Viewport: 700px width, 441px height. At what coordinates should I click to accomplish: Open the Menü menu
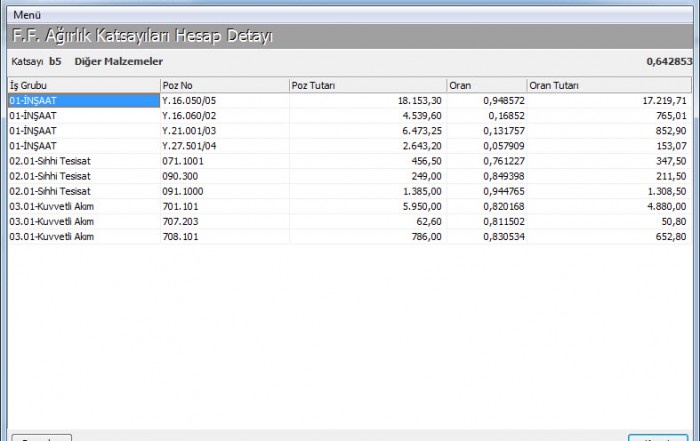click(28, 15)
